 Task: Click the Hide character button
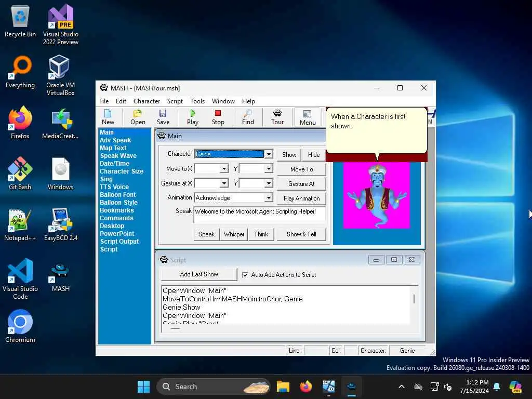coord(314,155)
